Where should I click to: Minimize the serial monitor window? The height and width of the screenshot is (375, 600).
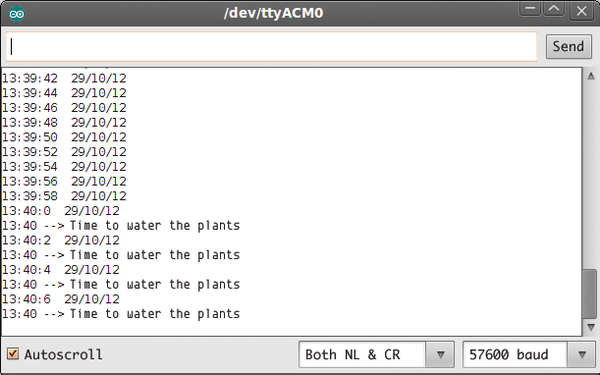[530, 9]
